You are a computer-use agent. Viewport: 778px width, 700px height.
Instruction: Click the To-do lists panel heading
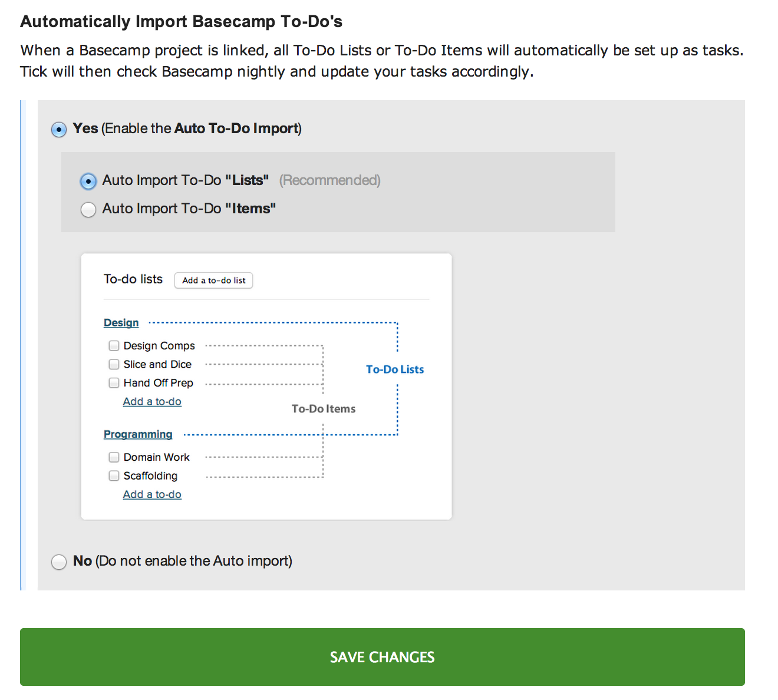133,279
